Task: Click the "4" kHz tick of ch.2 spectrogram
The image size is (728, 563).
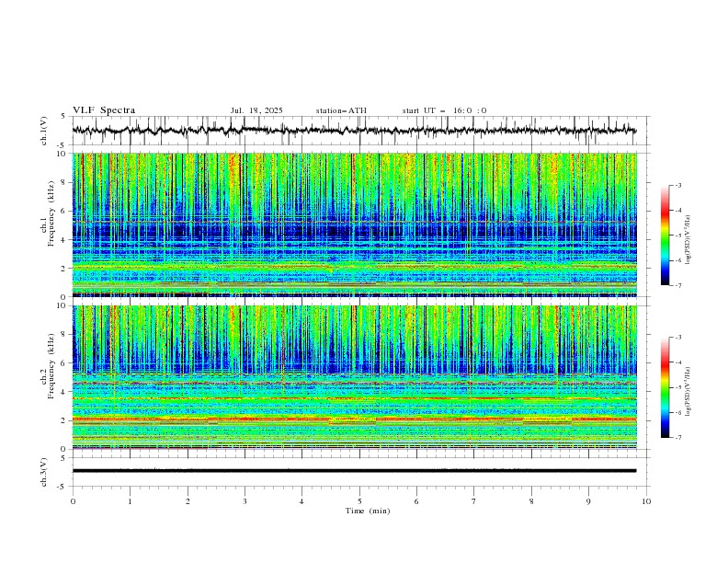Action: click(65, 392)
